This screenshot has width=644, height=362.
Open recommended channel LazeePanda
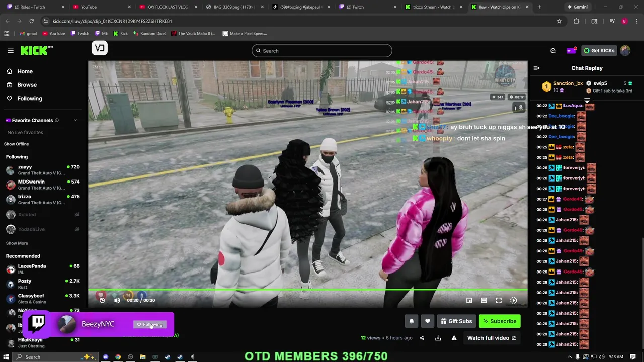coord(43,269)
